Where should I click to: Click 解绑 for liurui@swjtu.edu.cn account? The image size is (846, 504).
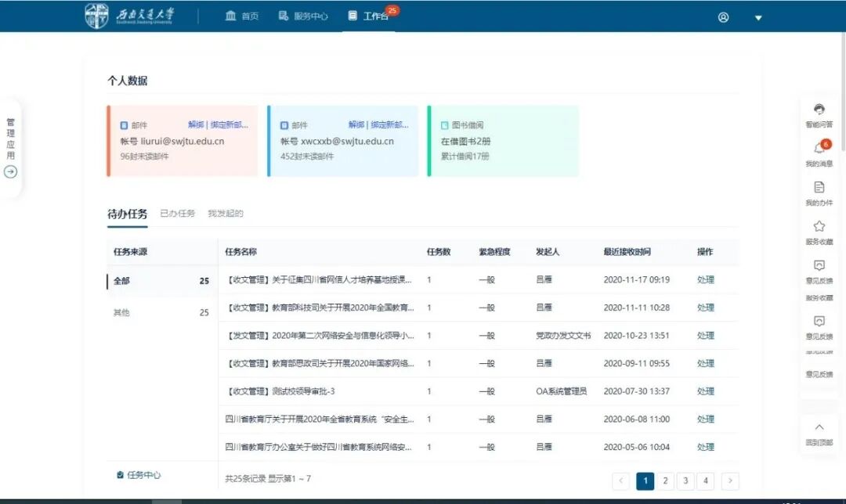pos(196,124)
